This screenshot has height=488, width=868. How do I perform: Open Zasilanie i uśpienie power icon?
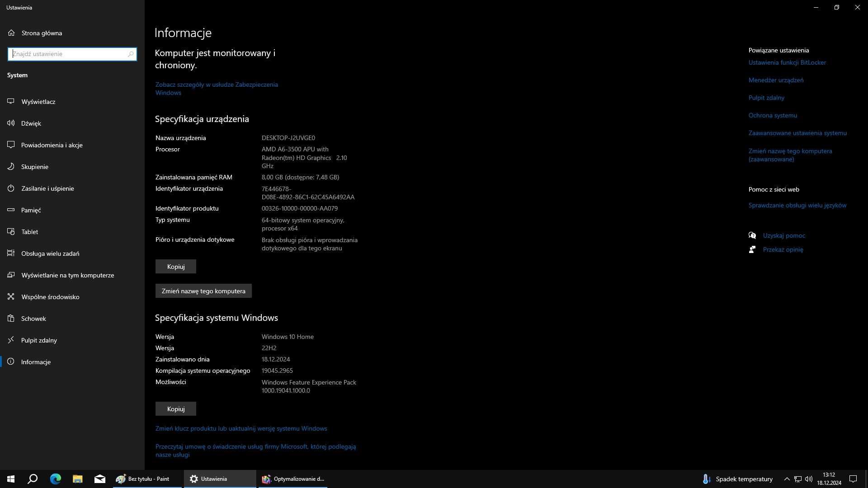(x=11, y=188)
